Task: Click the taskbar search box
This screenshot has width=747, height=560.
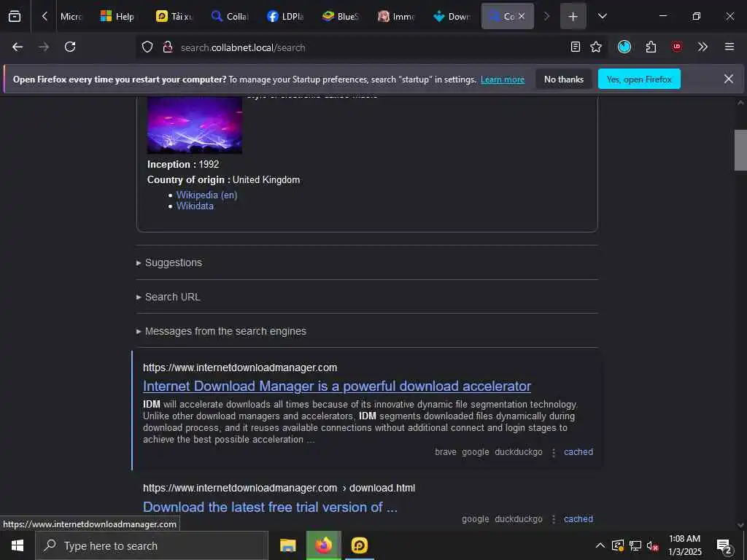Action: click(152, 545)
